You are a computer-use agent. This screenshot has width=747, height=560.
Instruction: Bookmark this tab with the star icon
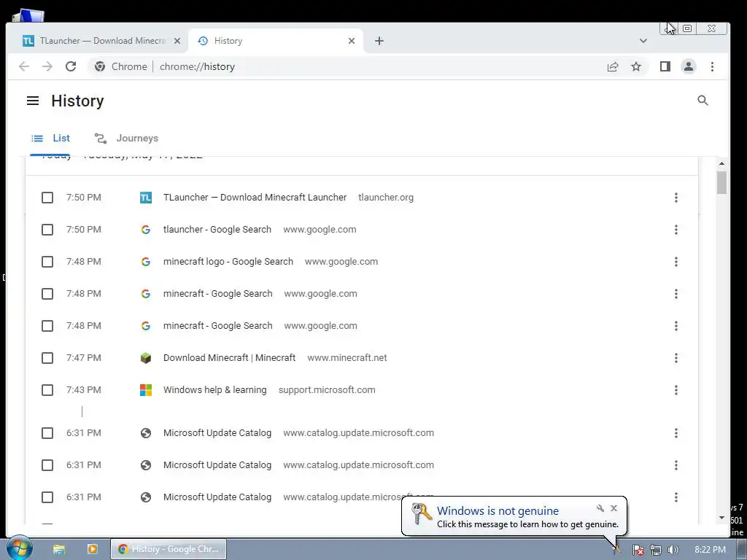[636, 66]
